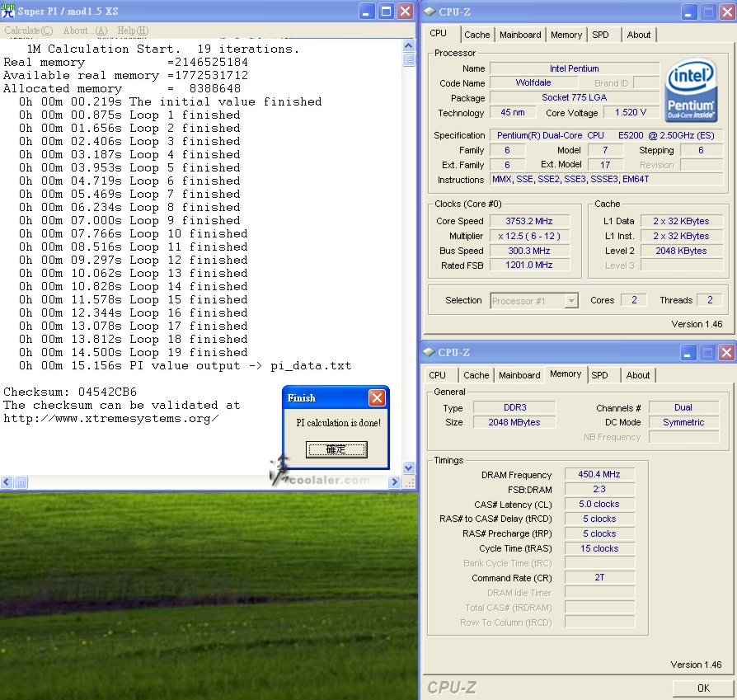This screenshot has width=737, height=700.
Task: Switch to About tab in lower CPU-Z
Action: click(638, 375)
